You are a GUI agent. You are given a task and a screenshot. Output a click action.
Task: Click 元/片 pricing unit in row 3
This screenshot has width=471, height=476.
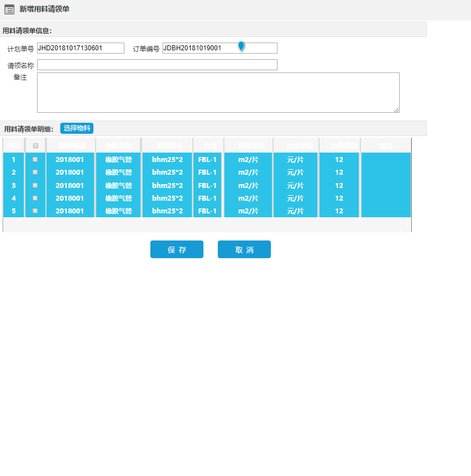[x=295, y=186]
